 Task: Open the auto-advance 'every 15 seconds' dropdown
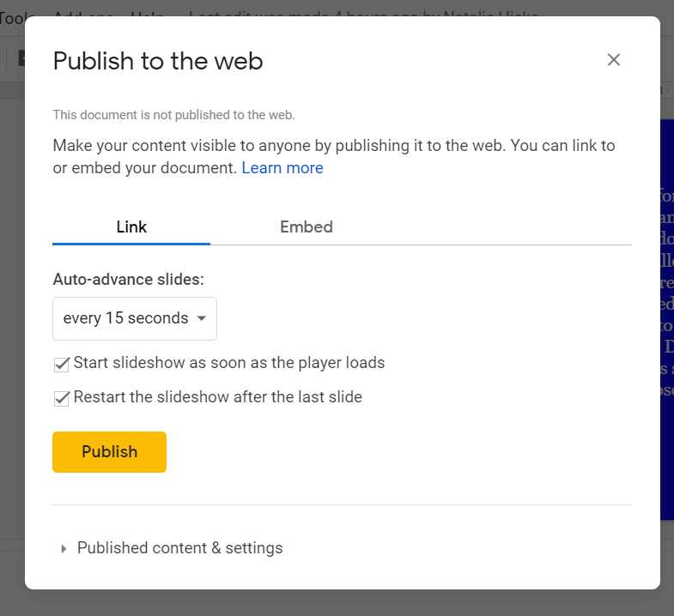[125, 318]
